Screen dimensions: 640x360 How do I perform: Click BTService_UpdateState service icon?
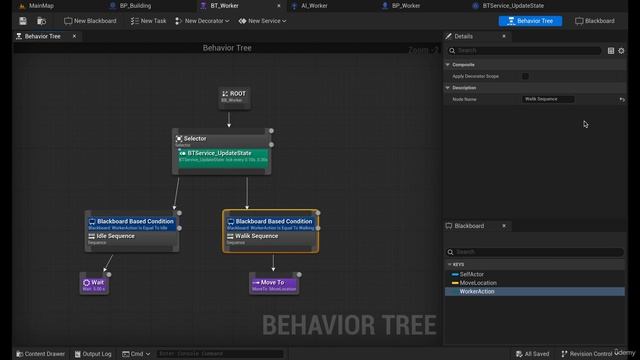(182, 153)
